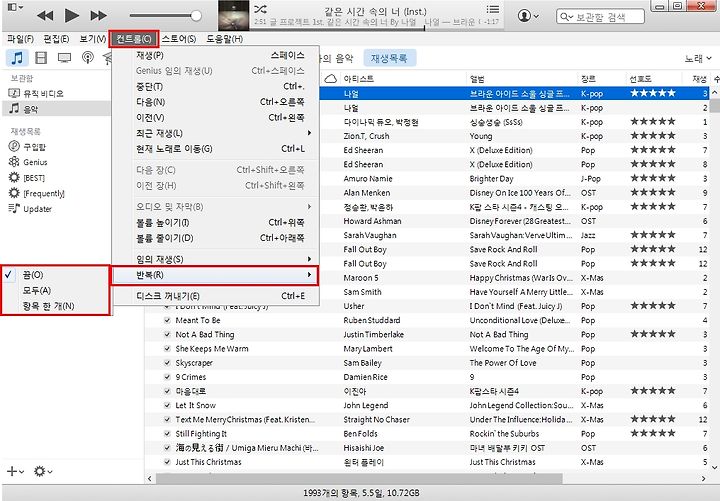Click the library search field

[600, 17]
